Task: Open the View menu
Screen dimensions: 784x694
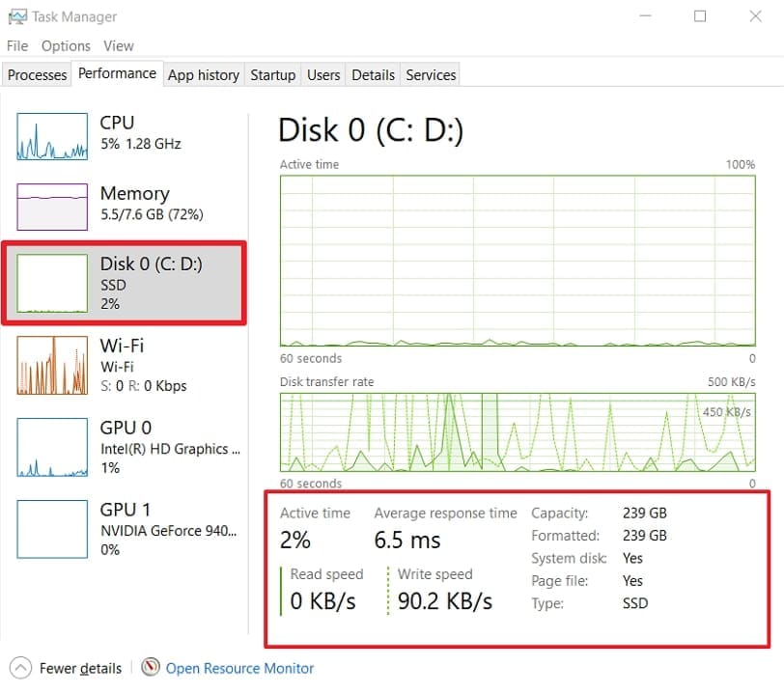Action: tap(119, 45)
